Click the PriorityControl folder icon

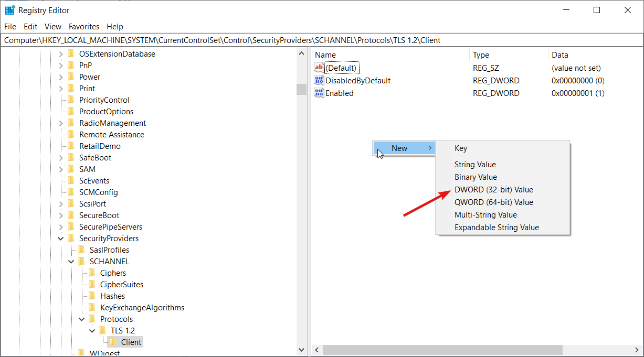pyautogui.click(x=71, y=100)
